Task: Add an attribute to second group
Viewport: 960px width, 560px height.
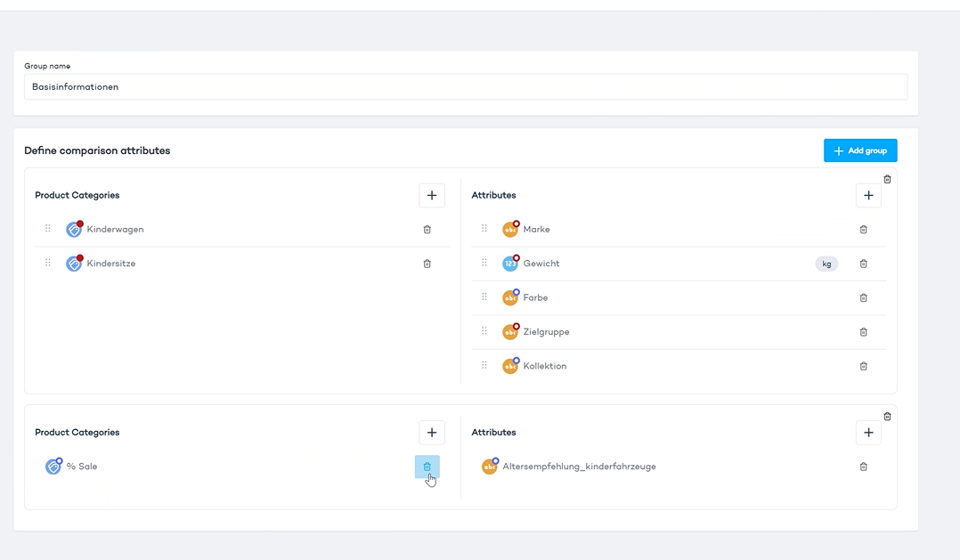Action: click(868, 433)
